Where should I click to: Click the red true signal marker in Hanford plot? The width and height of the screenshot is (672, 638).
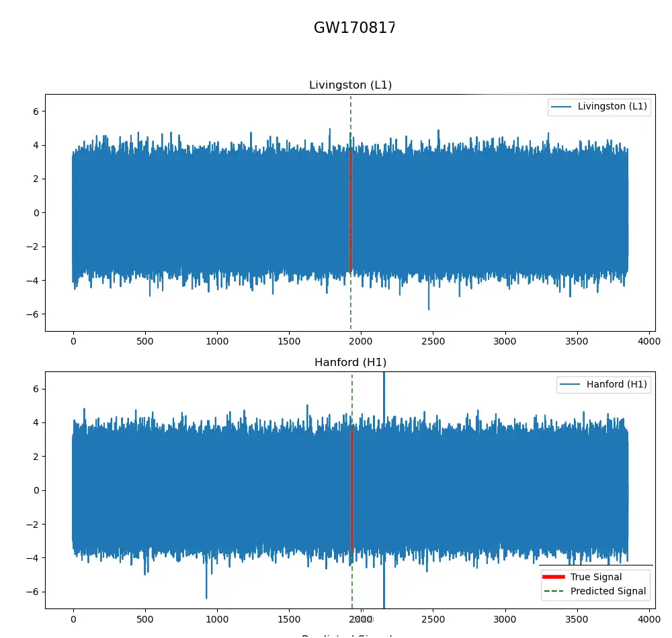(351, 490)
